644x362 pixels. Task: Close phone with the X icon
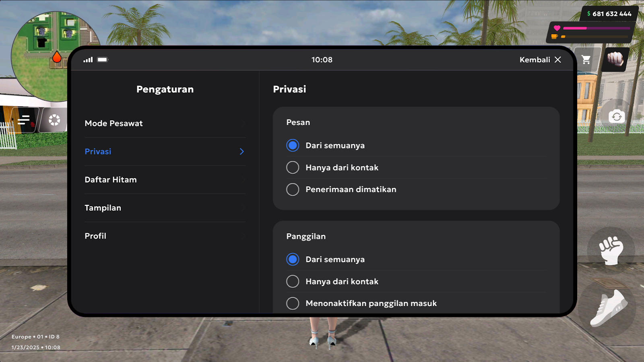(x=558, y=60)
